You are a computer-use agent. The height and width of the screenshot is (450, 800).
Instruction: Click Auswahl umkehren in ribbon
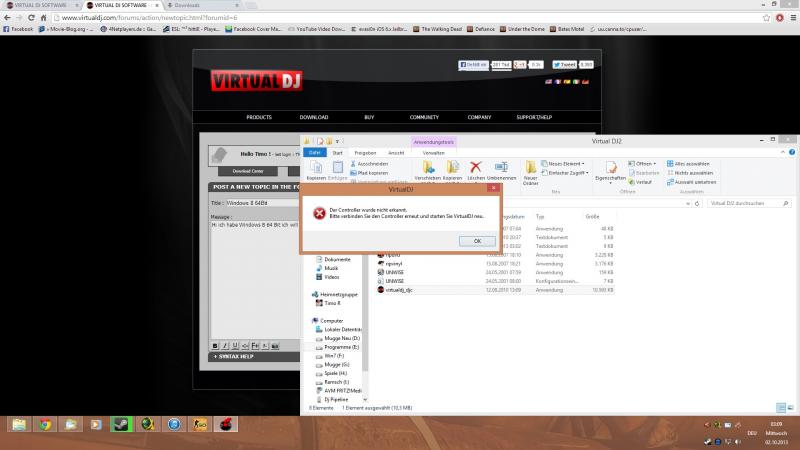coord(691,182)
